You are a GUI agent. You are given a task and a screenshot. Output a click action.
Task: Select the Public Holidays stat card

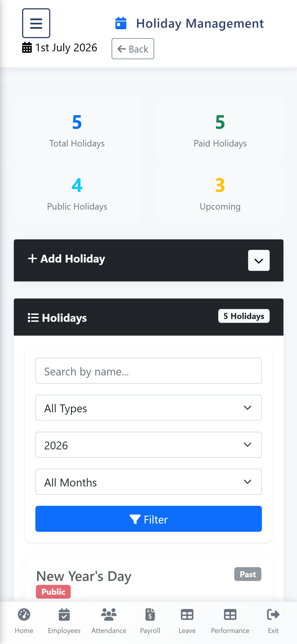(x=77, y=191)
